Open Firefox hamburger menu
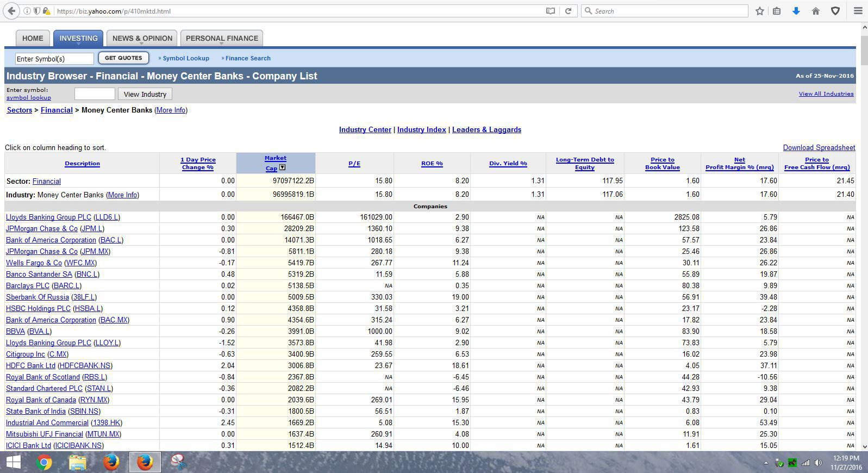Viewport: 868px width, 473px height. (x=858, y=11)
